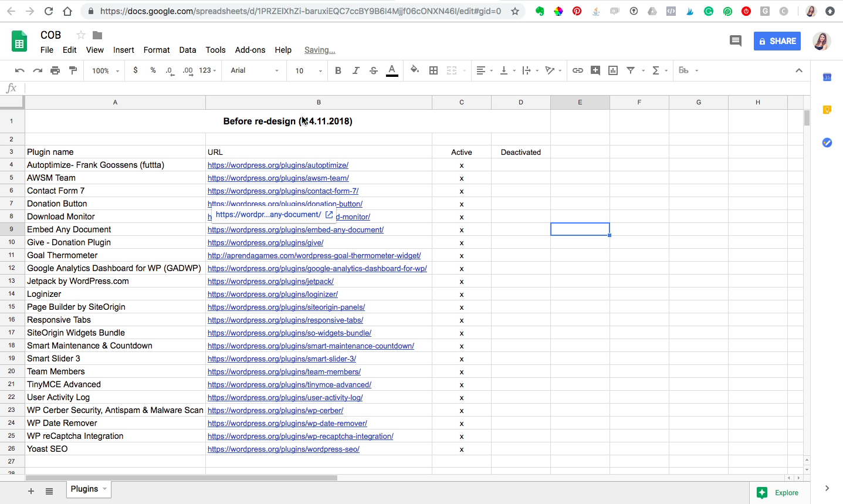Decrease decimal places icon
The image size is (843, 504).
coord(170,70)
